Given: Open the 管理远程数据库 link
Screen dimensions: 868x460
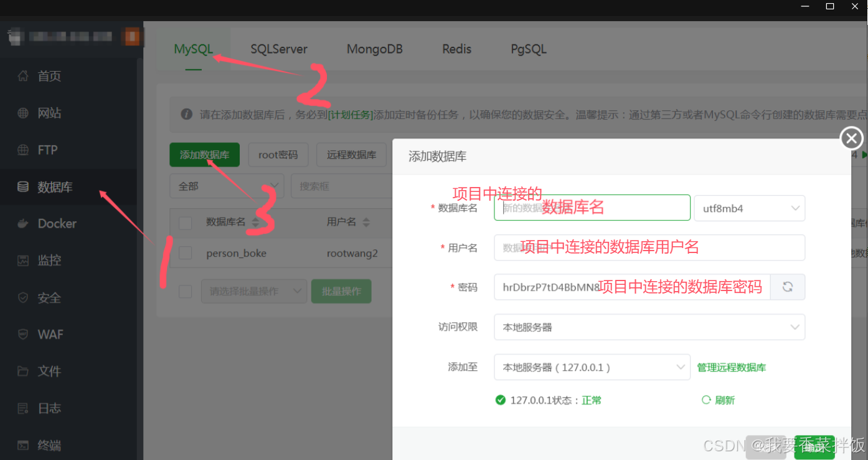Looking at the screenshot, I should pyautogui.click(x=732, y=367).
